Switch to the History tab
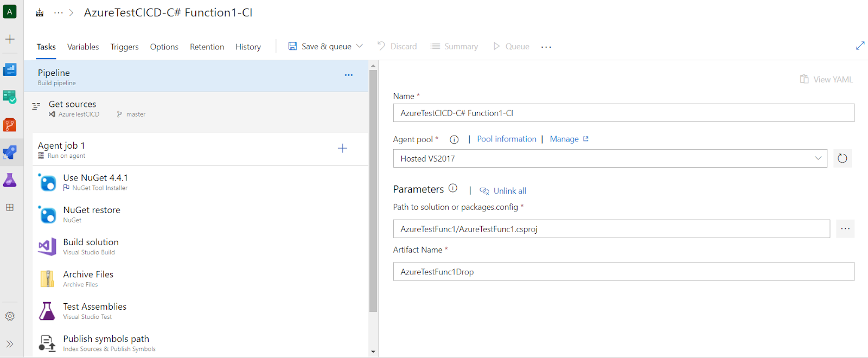This screenshot has width=868, height=358. coord(248,47)
